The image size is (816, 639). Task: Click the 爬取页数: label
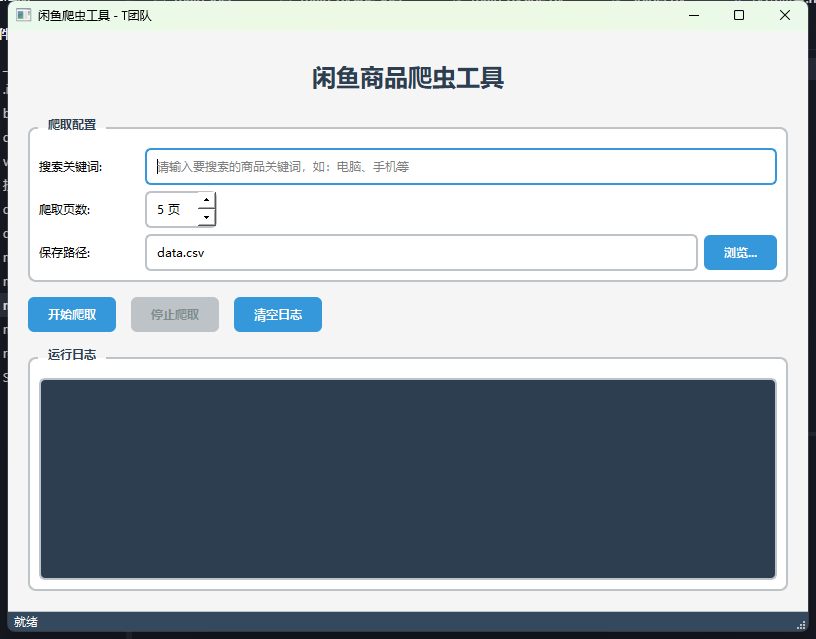(x=65, y=210)
